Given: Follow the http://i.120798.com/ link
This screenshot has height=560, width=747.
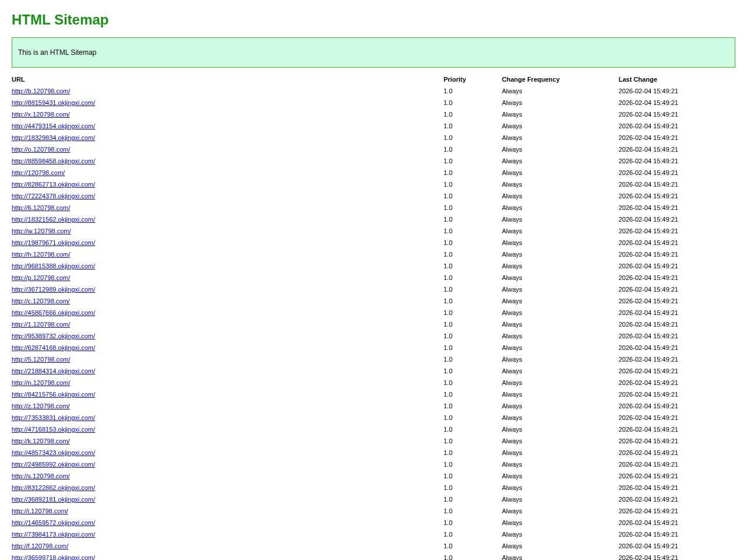Looking at the screenshot, I should [x=40, y=511].
